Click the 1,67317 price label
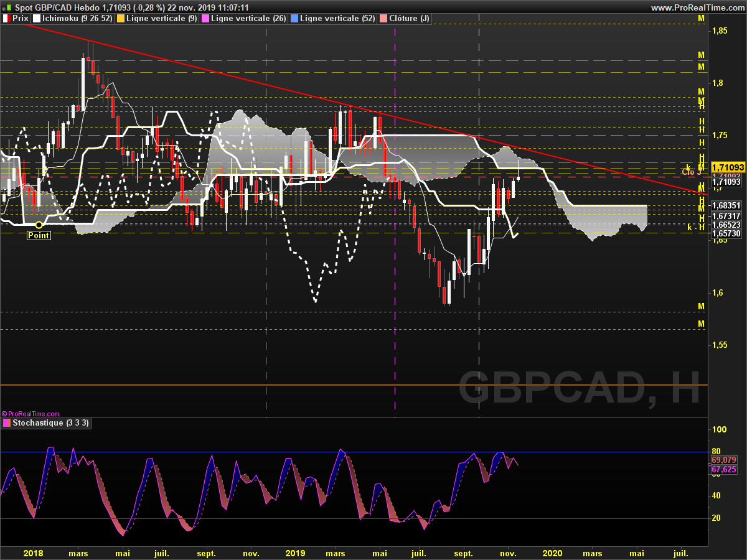This screenshot has width=747, height=560. click(x=726, y=215)
